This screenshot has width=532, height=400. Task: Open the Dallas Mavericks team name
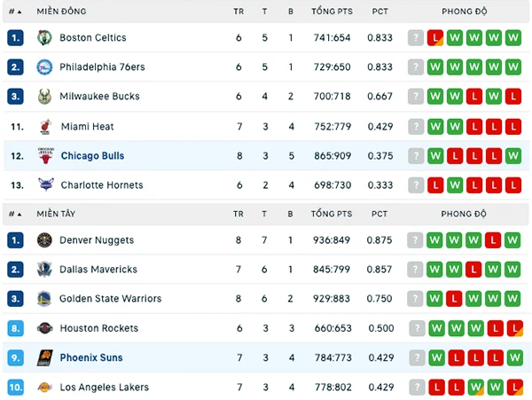[x=98, y=270]
